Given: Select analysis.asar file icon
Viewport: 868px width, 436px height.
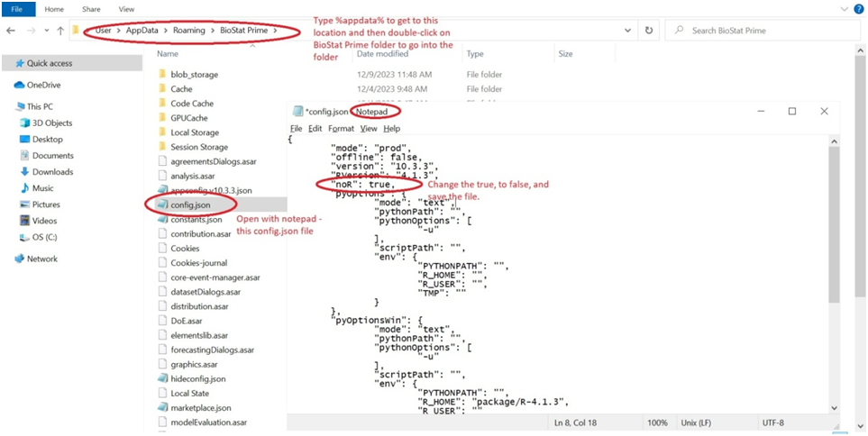Looking at the screenshot, I should point(162,176).
